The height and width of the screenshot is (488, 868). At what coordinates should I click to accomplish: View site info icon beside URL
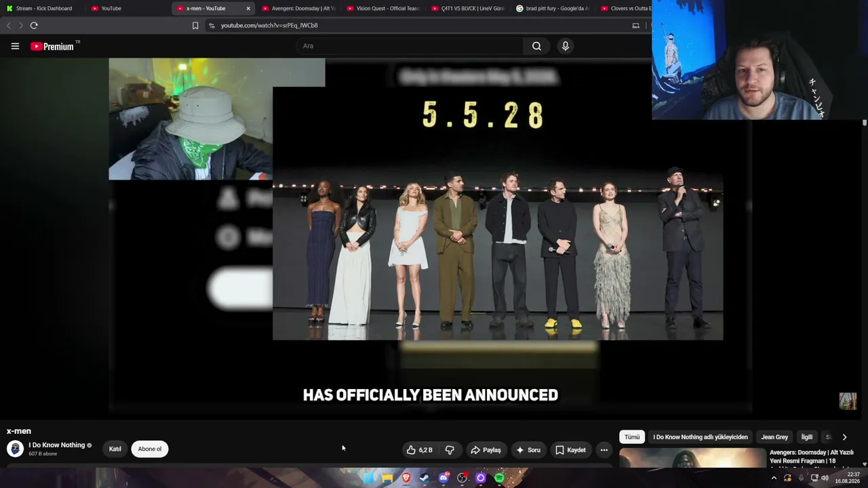(212, 25)
